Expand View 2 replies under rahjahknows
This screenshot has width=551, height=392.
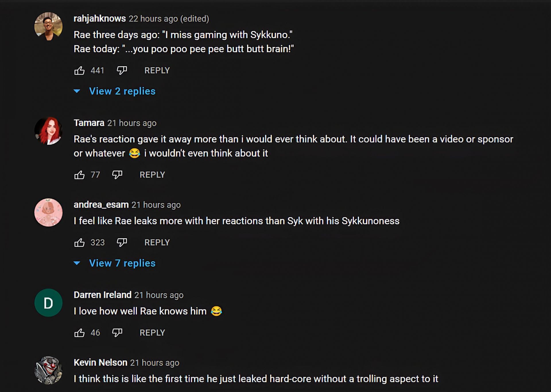point(122,91)
